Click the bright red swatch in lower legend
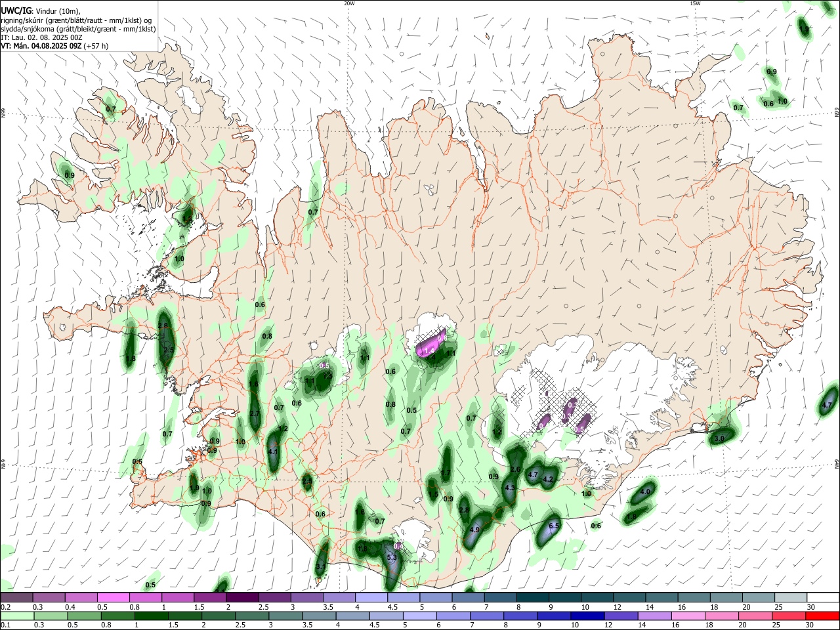 822,616
